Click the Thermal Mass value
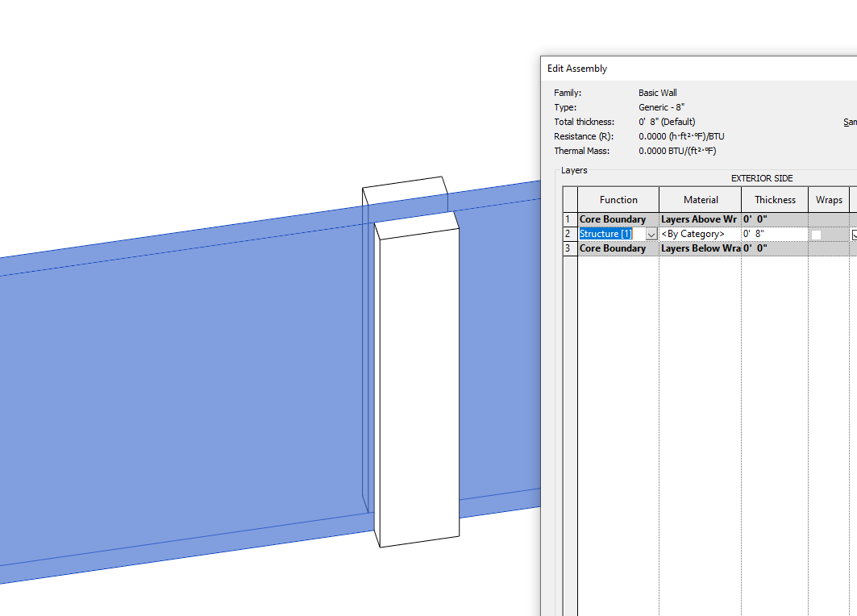This screenshot has width=857, height=616. pos(677,151)
